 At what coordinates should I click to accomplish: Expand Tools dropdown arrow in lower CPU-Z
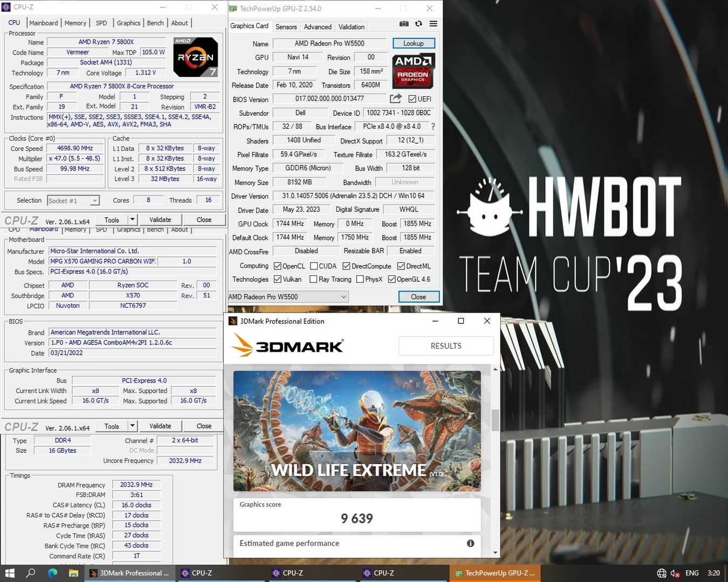pyautogui.click(x=132, y=426)
